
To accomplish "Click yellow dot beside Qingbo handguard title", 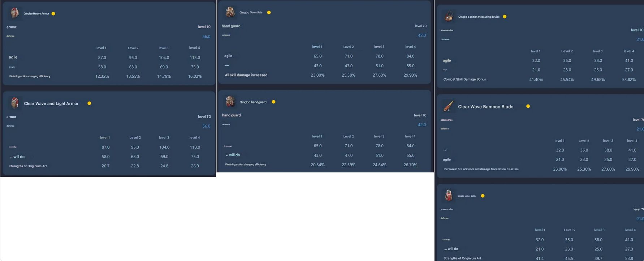I will tap(273, 102).
